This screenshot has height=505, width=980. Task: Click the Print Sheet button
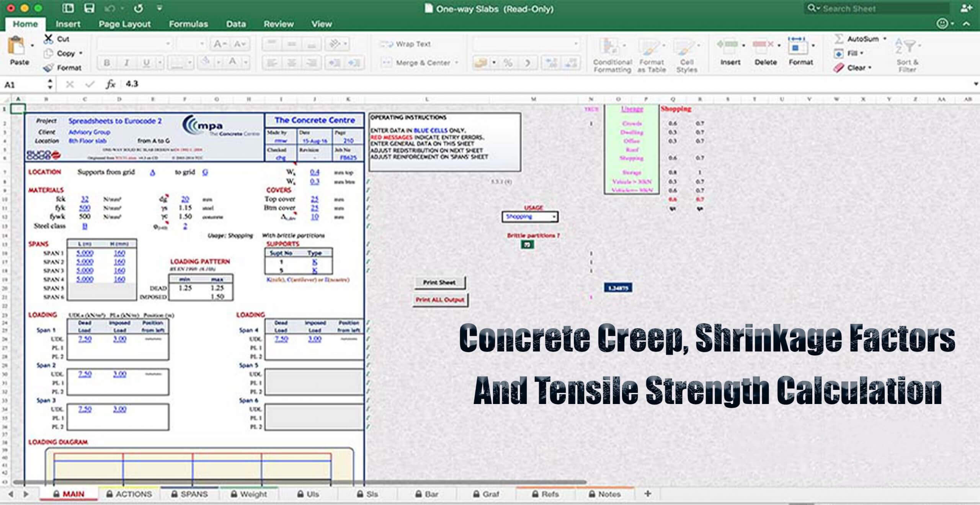click(x=439, y=282)
